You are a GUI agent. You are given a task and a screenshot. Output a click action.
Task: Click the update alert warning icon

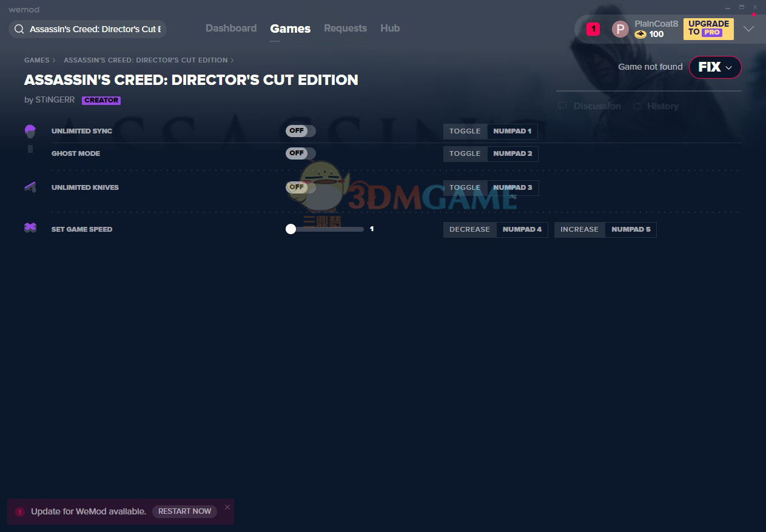click(20, 511)
